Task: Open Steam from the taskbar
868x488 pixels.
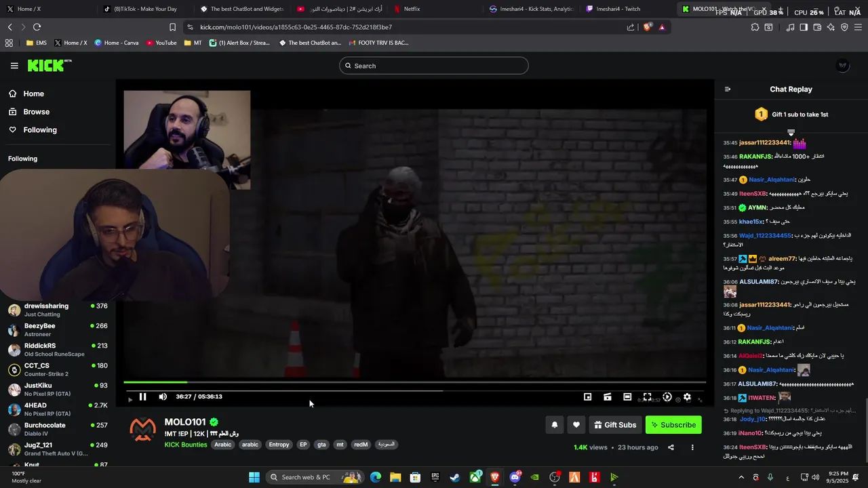Action: pyautogui.click(x=455, y=477)
